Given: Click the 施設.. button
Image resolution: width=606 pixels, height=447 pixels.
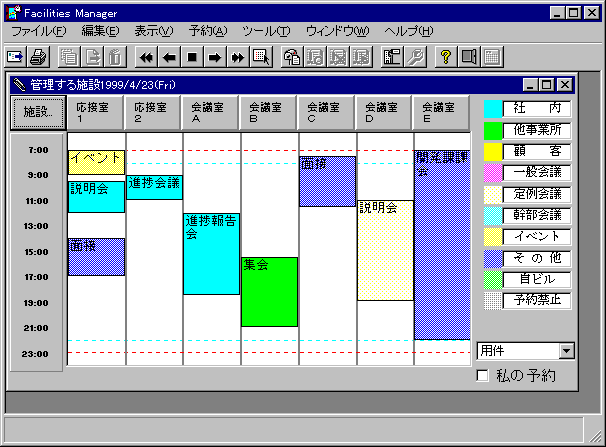Looking at the screenshot, I should coord(38,112).
